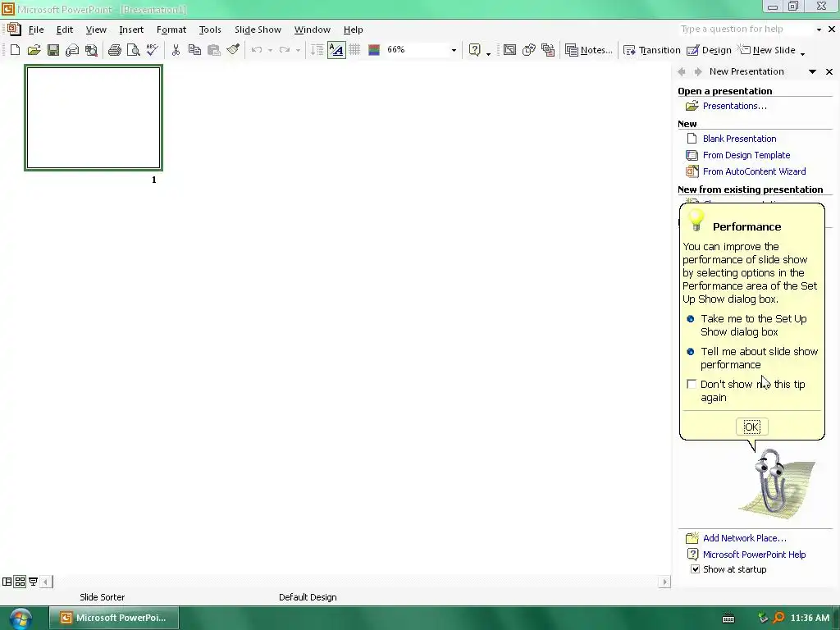Expand the Redo history dropdown arrow
Screen dimensions: 840x630
[x=298, y=50]
